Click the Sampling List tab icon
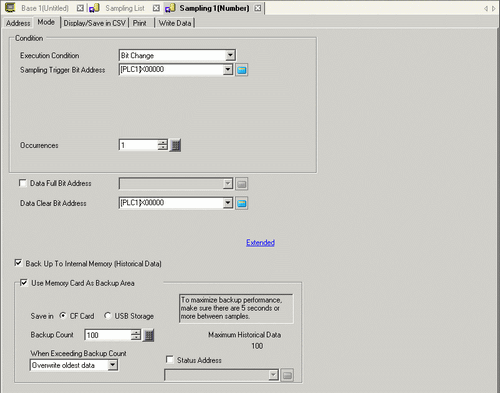 94,8
